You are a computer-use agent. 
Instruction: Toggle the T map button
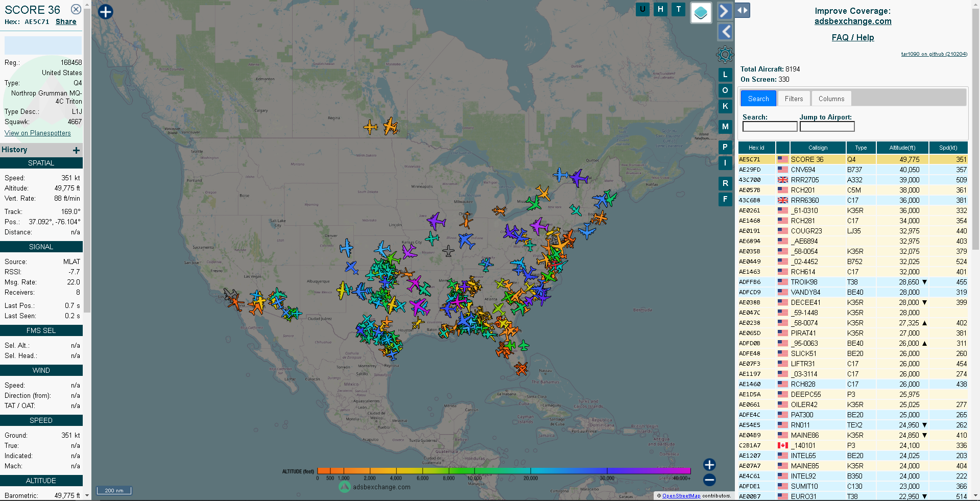point(678,9)
